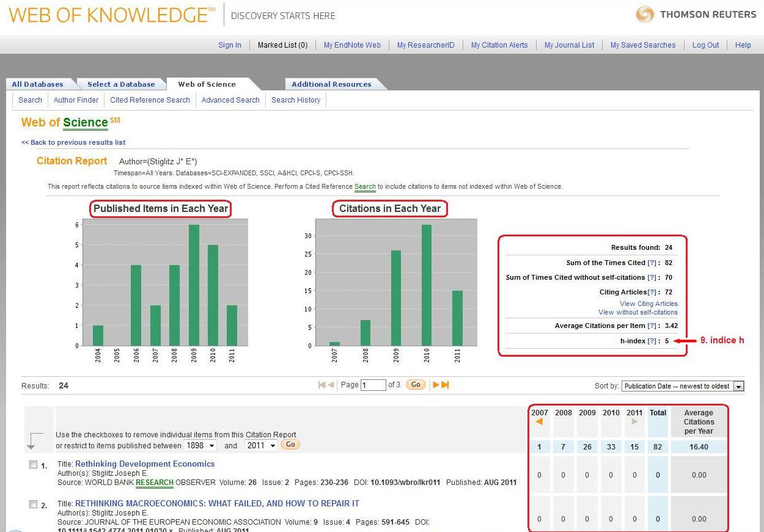The width and height of the screenshot is (764, 532).
Task: Click the 16.40 average citations value
Action: coord(699,447)
